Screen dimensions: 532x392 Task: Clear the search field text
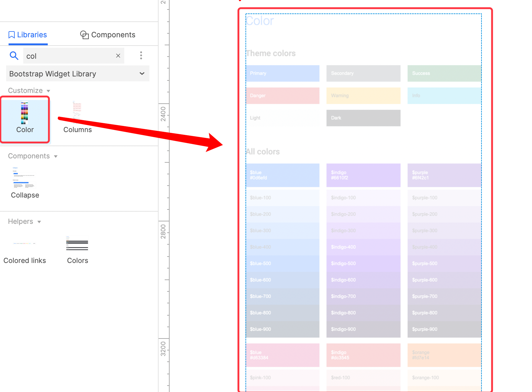(118, 56)
